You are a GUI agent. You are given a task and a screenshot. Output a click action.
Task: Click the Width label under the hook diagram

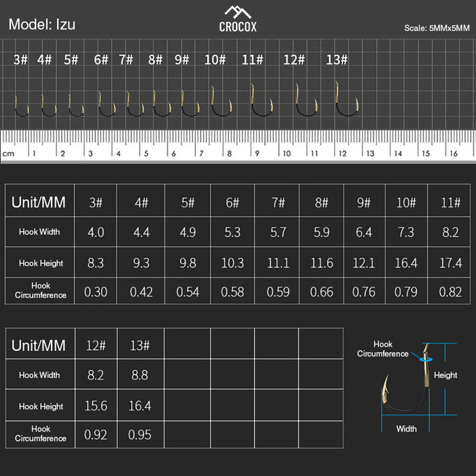[x=407, y=428]
